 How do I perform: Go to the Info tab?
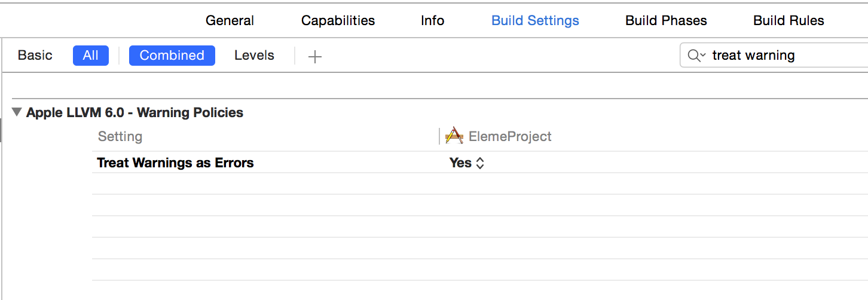(432, 20)
